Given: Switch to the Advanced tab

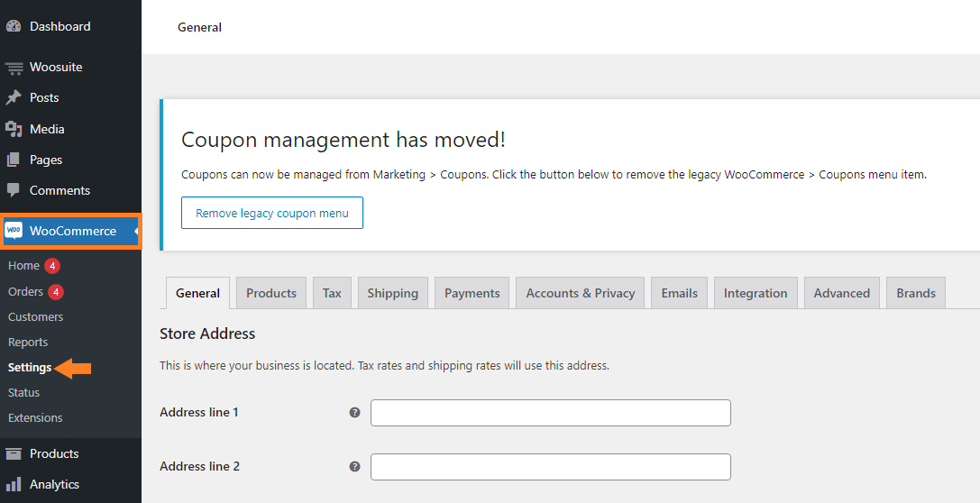Looking at the screenshot, I should (x=842, y=293).
